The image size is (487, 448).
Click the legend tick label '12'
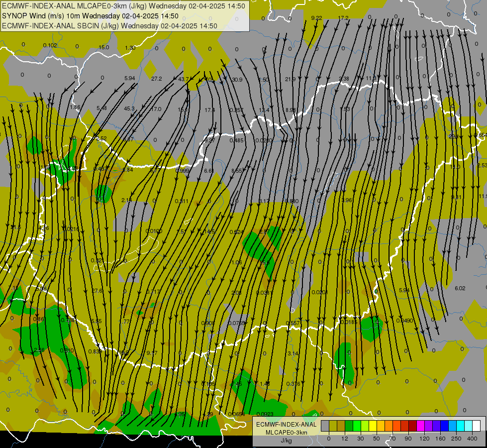pos(345,439)
